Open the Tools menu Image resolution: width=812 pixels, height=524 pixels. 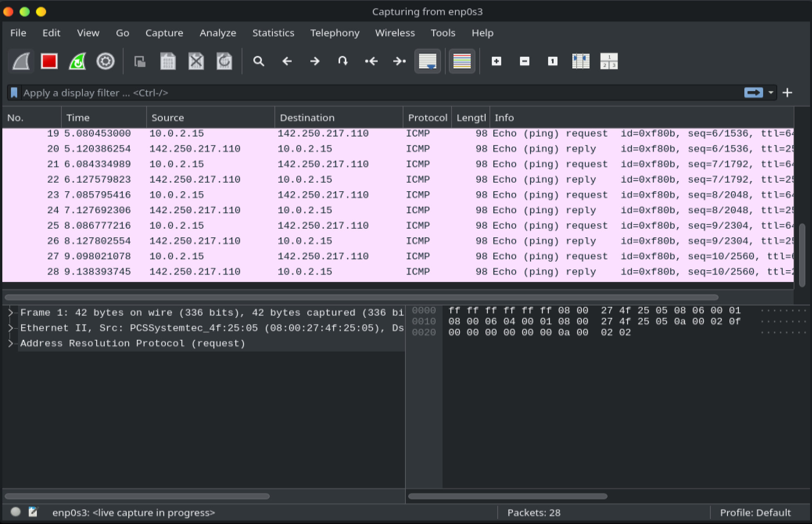[x=443, y=33]
